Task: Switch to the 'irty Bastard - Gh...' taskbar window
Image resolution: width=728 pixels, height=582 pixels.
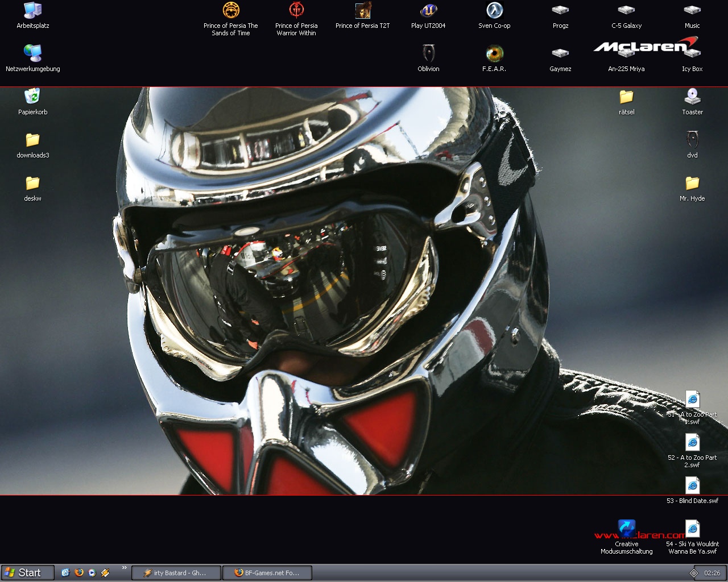Action: (x=176, y=572)
